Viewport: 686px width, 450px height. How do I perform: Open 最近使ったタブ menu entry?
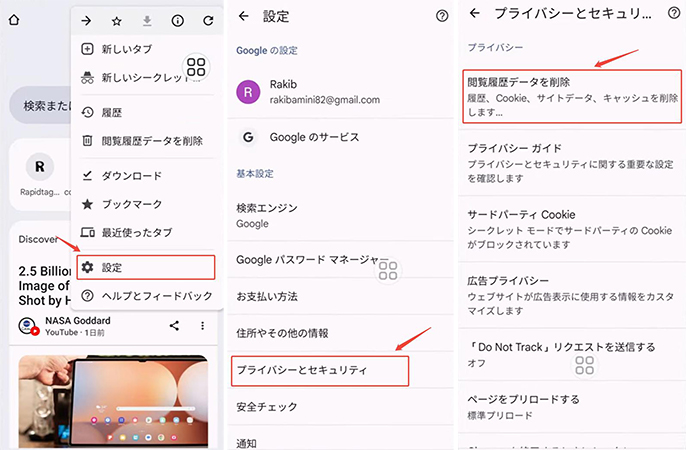tap(147, 233)
